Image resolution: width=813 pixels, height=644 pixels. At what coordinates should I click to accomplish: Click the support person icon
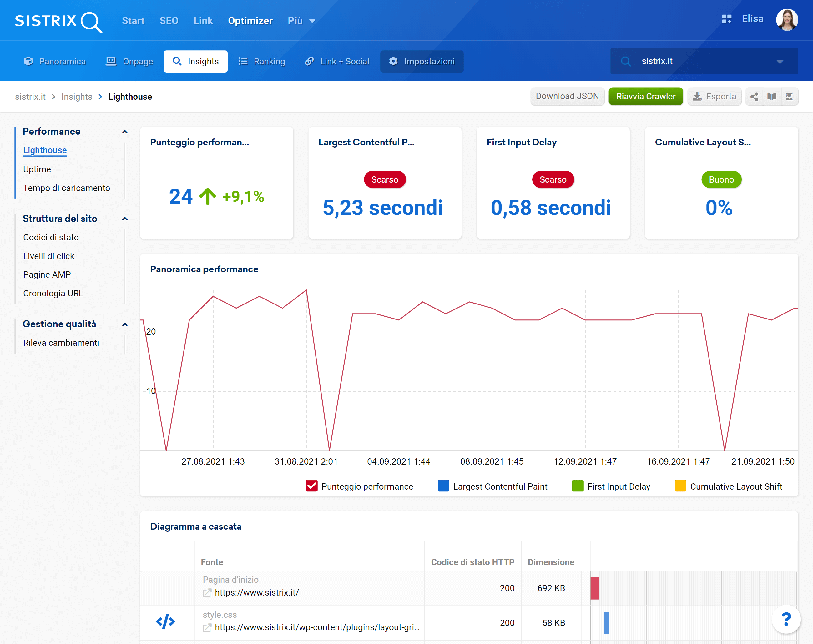click(789, 97)
